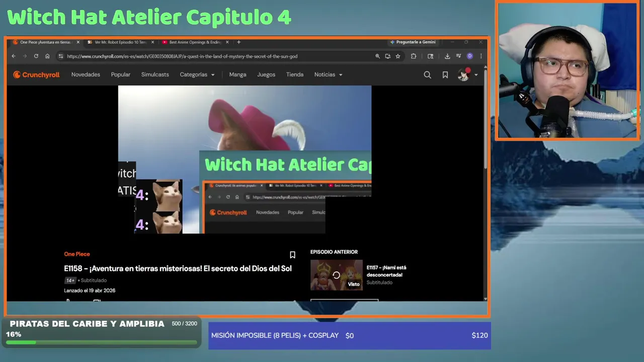Open the media controls toolbar icon
Screen dimensions: 644x362
coord(458,56)
